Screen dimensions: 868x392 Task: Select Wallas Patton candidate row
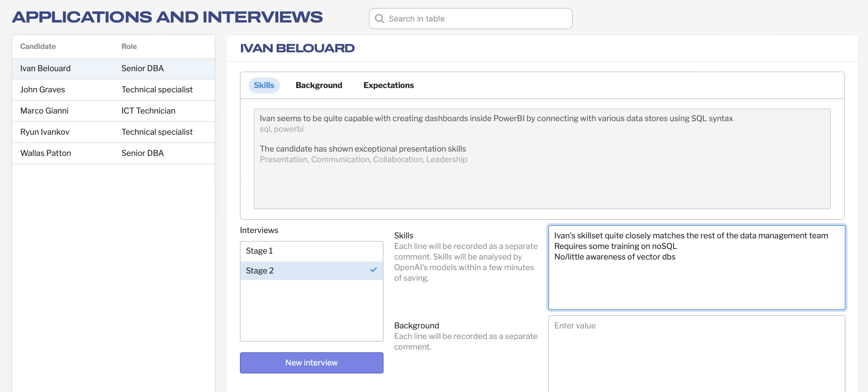tap(113, 153)
